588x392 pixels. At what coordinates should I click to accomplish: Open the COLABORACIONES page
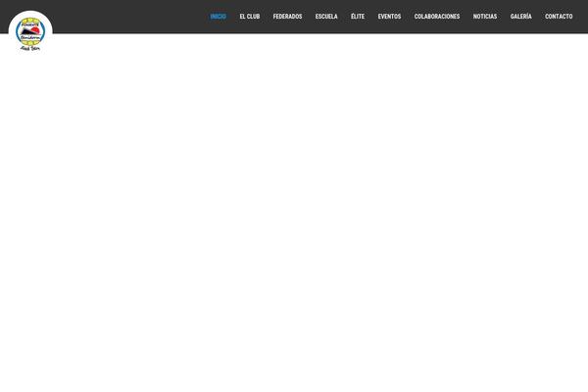[437, 17]
